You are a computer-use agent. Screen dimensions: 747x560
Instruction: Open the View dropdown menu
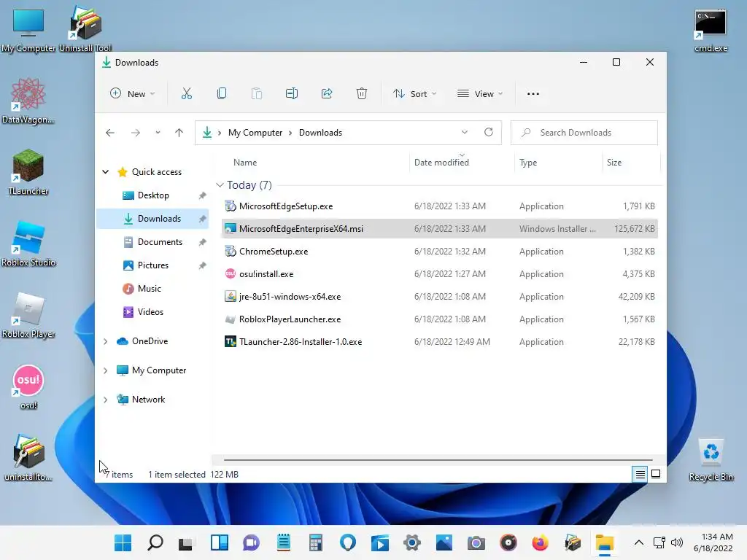[480, 94]
